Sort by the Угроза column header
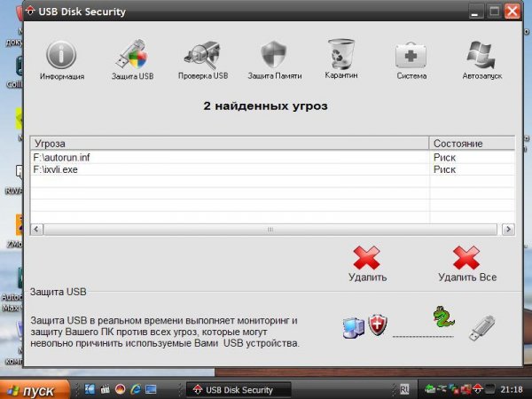 point(230,144)
